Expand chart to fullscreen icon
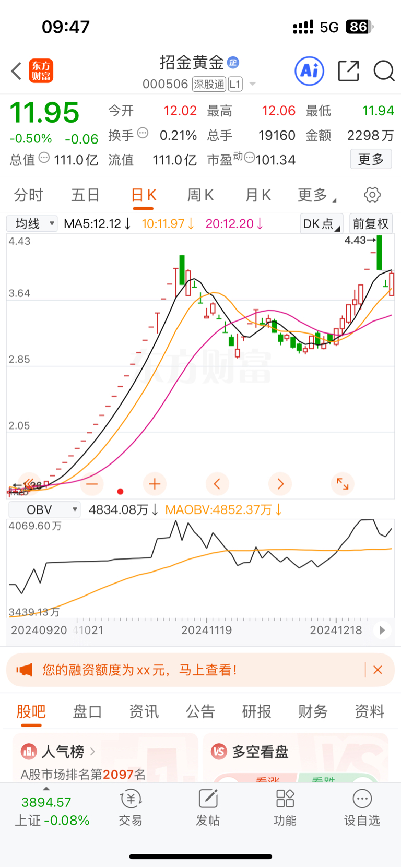 coord(343,484)
